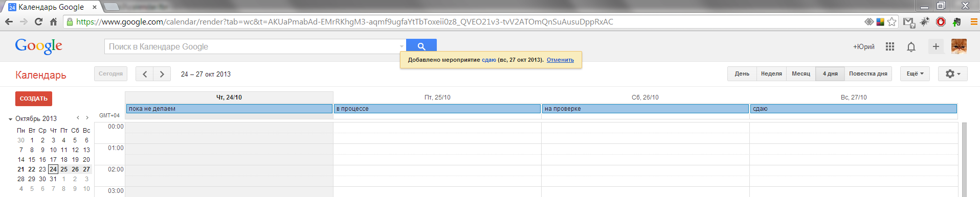Select date 15 in the mini calendar
The image size is (980, 197).
(32, 160)
